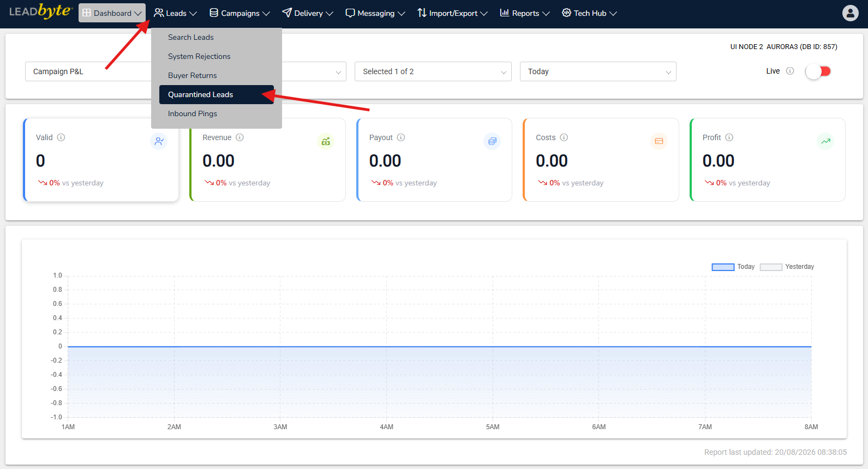Click the info icon next to Valid
This screenshot has width=868, height=469.
[61, 137]
